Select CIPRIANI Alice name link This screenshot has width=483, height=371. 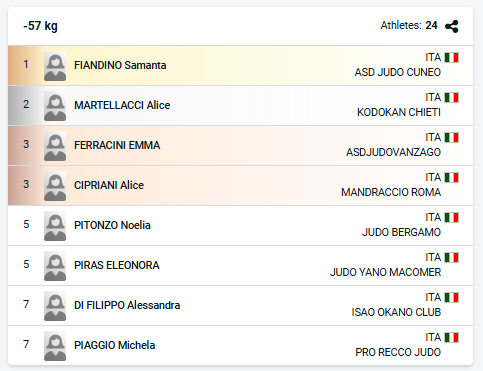click(109, 185)
